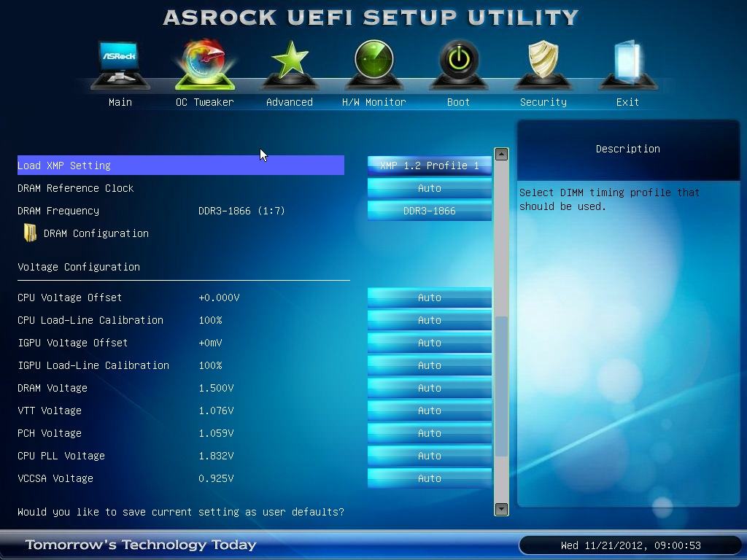Change IGPU Voltage Offset Auto value

coord(430,343)
